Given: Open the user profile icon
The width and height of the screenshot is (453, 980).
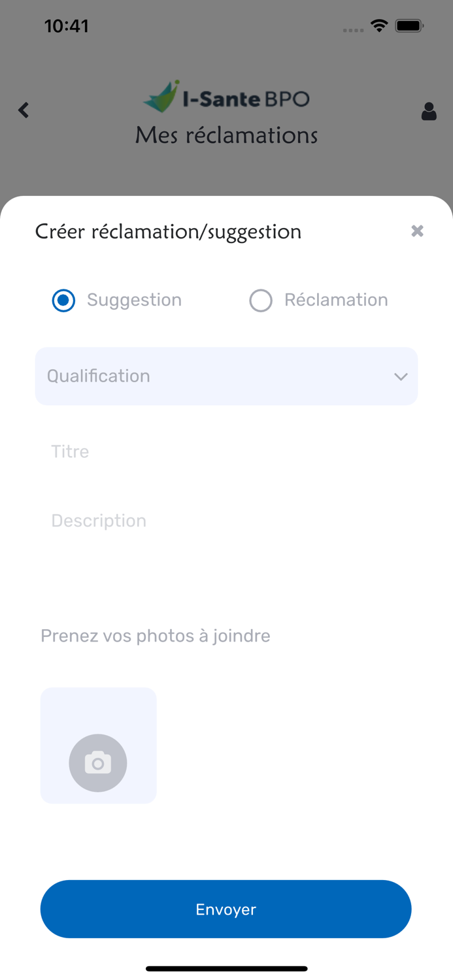Looking at the screenshot, I should pyautogui.click(x=429, y=111).
